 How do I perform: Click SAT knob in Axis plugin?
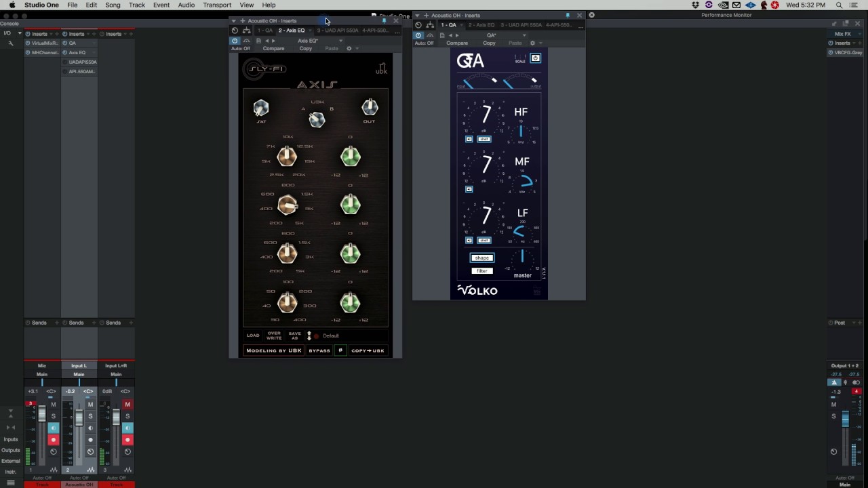(261, 107)
